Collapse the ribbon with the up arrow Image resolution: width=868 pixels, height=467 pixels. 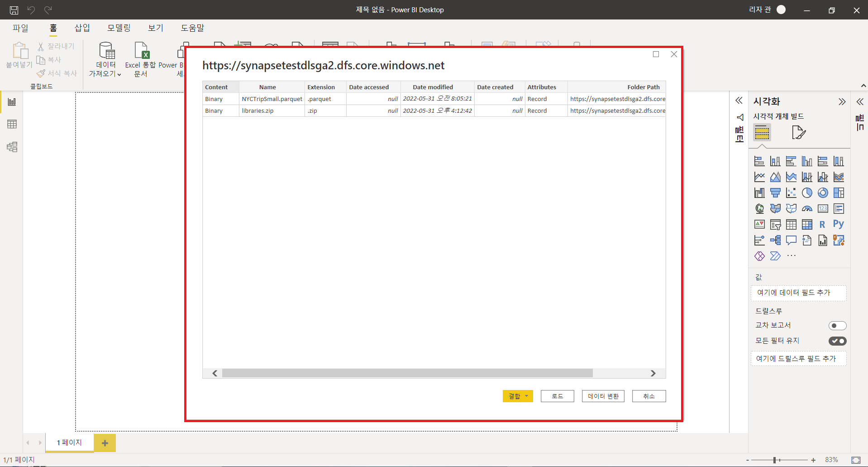point(863,86)
